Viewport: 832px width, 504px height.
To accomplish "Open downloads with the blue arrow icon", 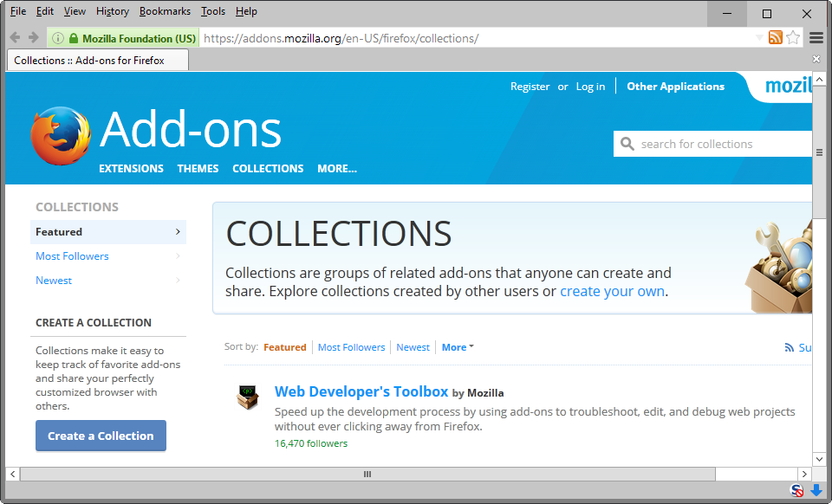I will (816, 490).
